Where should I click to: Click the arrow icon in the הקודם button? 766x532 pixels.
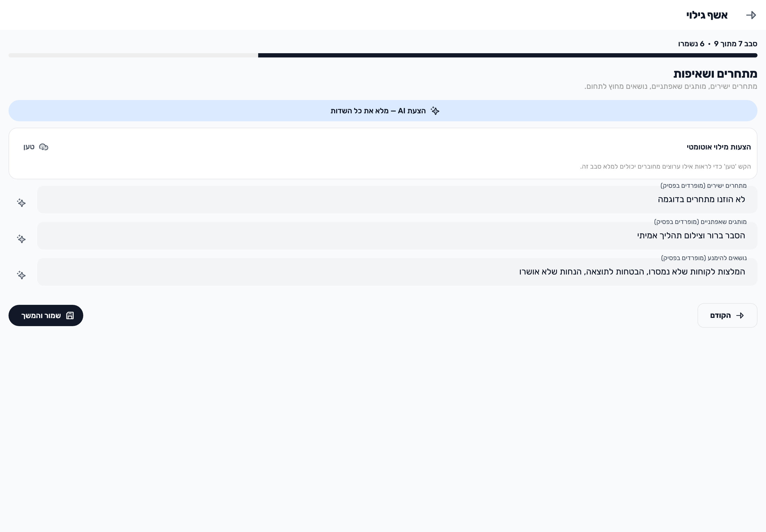click(x=740, y=316)
